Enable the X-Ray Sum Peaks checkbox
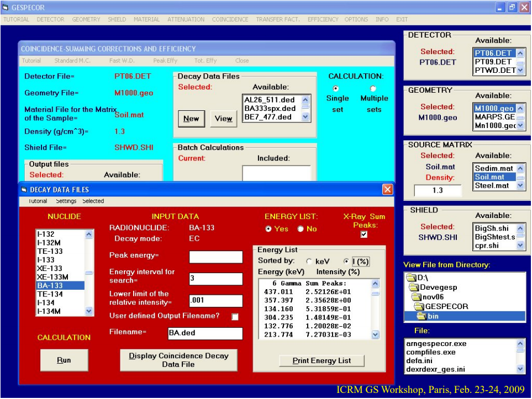Viewport: 532px width, 399px height. tap(364, 235)
